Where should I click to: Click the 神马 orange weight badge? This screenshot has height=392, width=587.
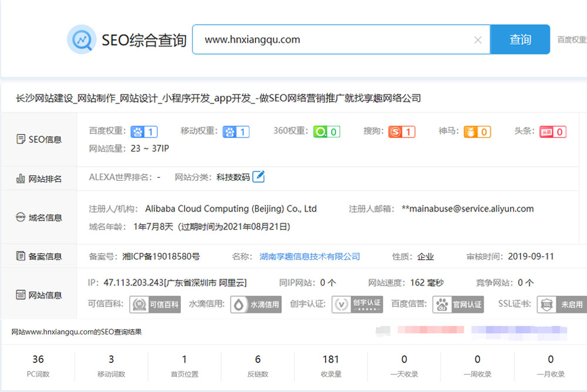(x=477, y=132)
